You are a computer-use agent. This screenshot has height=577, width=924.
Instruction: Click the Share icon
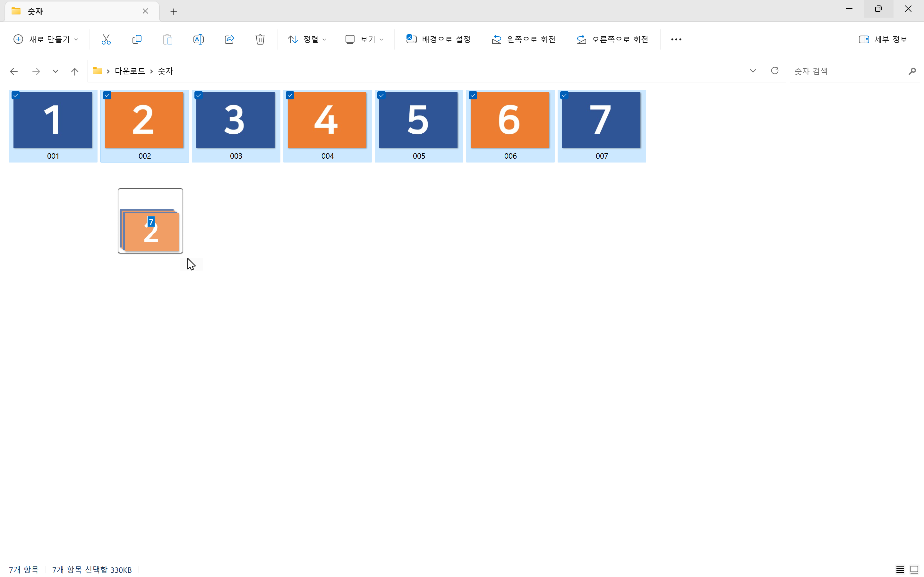(229, 39)
